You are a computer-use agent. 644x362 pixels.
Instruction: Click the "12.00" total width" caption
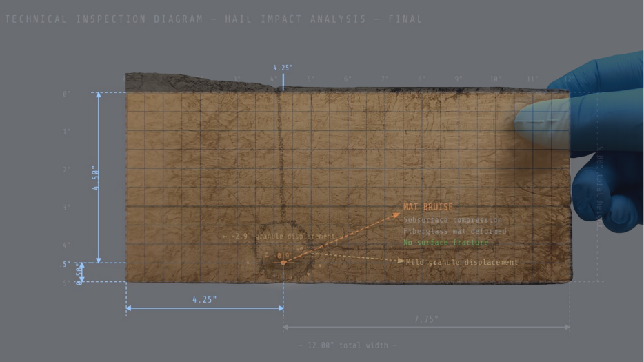(x=348, y=345)
